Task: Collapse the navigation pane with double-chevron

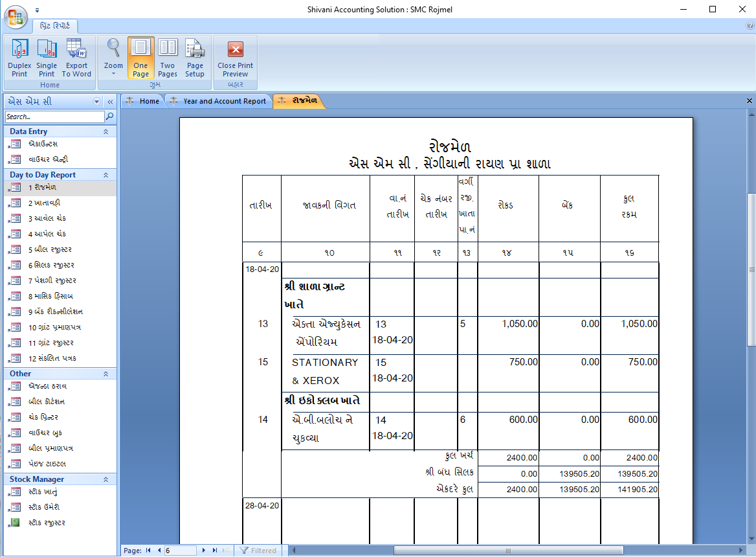Action: (109, 101)
